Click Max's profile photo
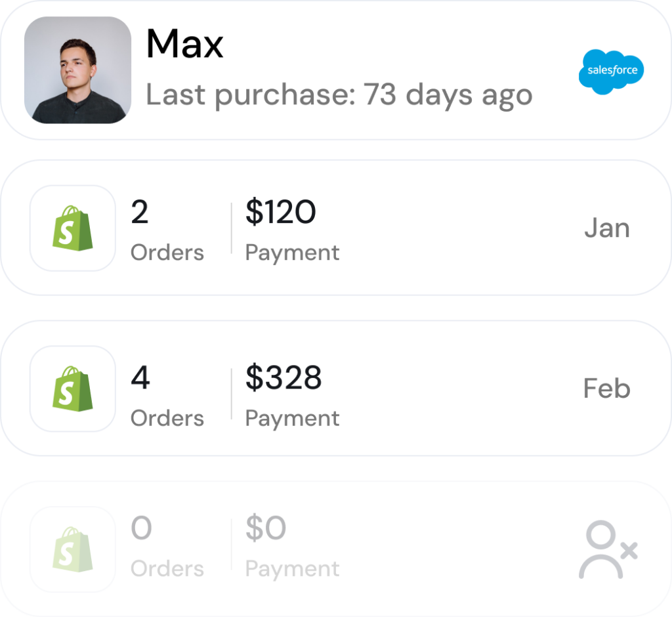The width and height of the screenshot is (672, 617). click(x=77, y=70)
